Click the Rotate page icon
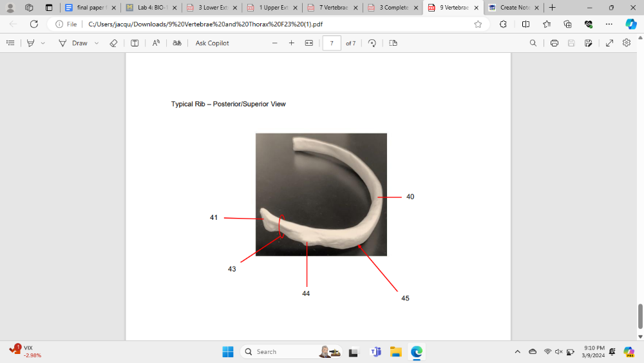 coord(372,43)
